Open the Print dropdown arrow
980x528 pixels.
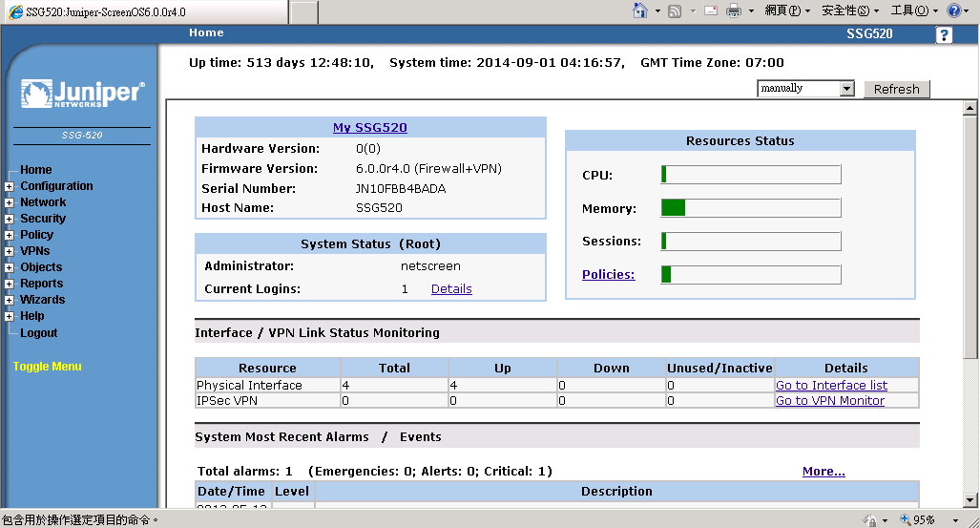pos(751,11)
